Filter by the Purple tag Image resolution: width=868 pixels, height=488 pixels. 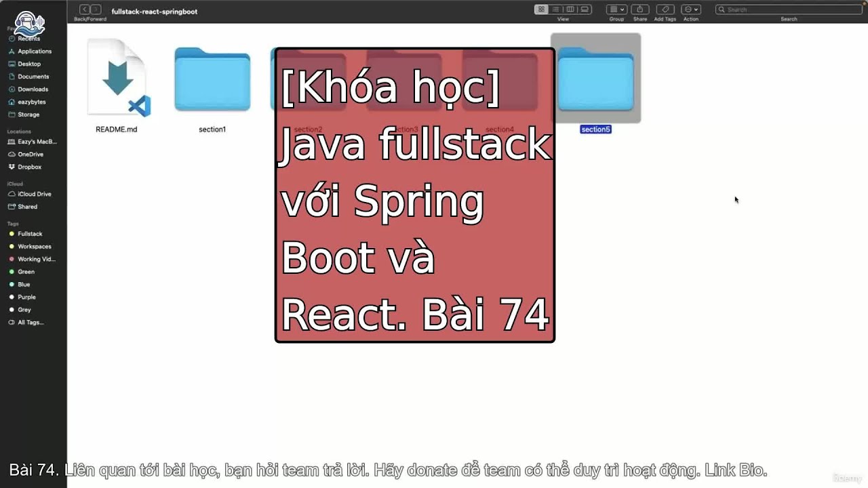(22, 297)
